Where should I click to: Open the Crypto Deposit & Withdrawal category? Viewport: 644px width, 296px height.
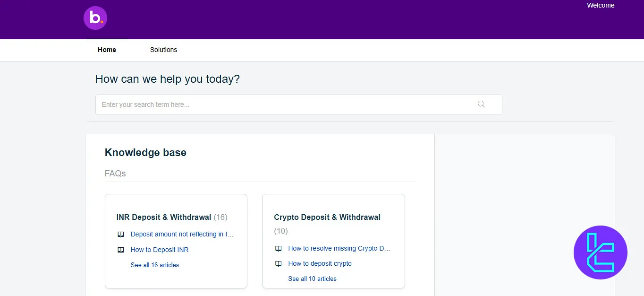(327, 217)
